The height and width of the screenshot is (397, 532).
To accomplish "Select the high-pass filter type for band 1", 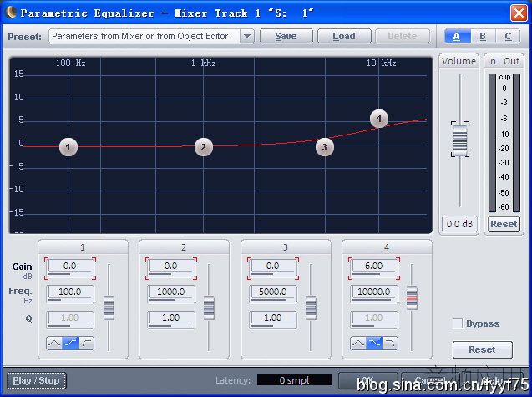I will (86, 344).
